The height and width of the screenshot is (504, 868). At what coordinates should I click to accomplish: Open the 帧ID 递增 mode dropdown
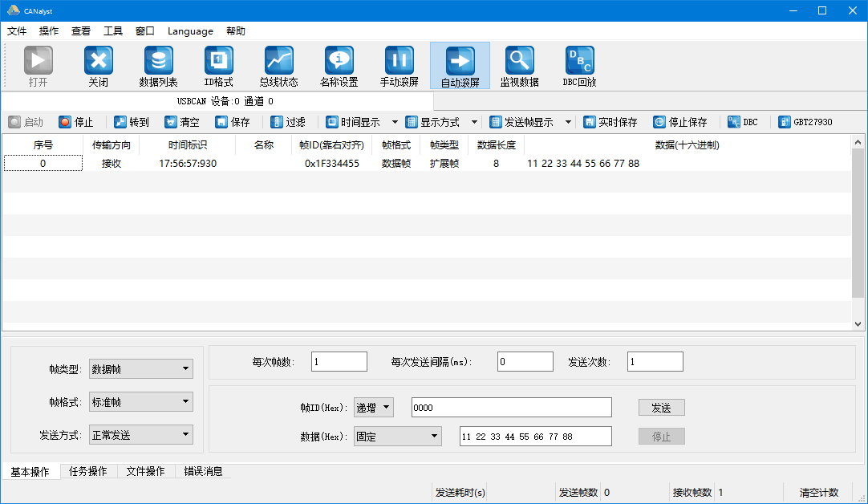pyautogui.click(x=374, y=408)
